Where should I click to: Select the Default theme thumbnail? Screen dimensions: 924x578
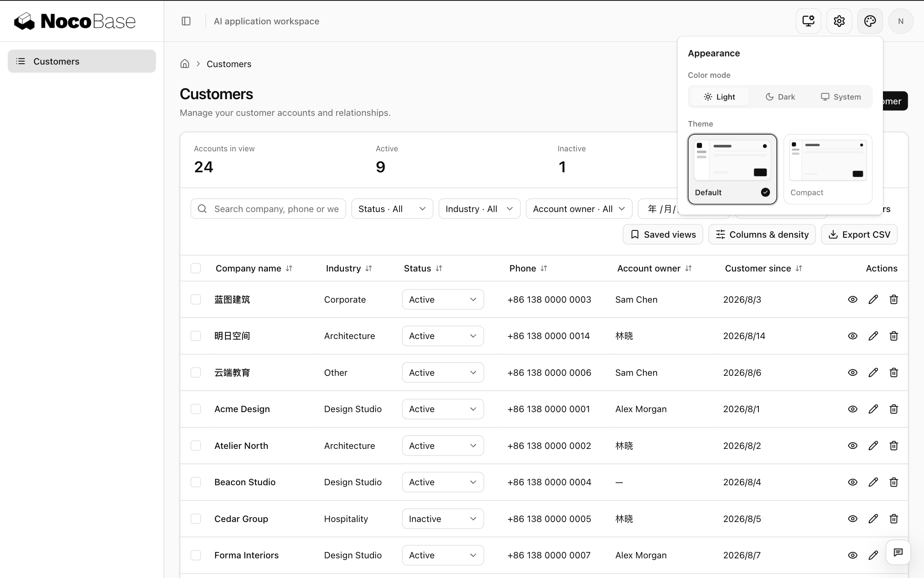click(x=732, y=169)
